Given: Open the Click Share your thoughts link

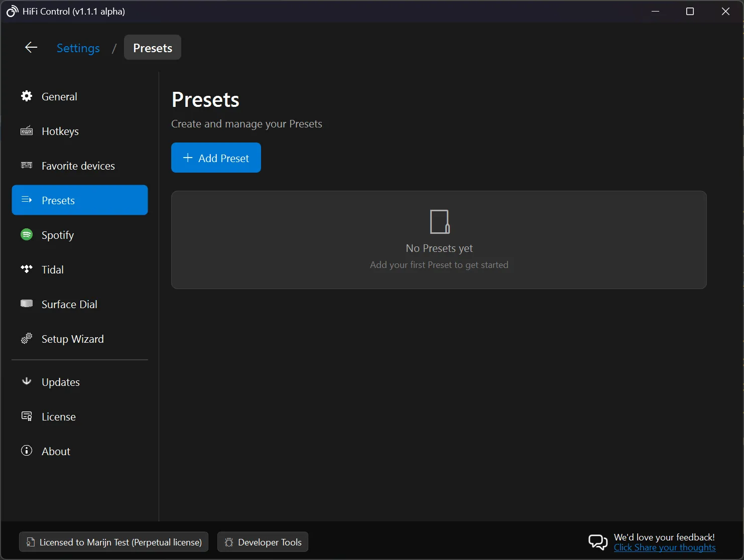Looking at the screenshot, I should pyautogui.click(x=665, y=547).
